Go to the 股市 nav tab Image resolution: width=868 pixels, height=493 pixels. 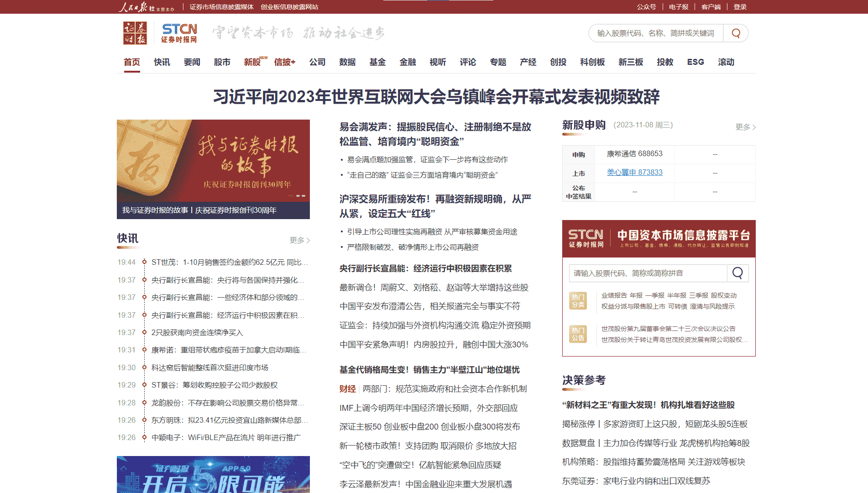222,62
